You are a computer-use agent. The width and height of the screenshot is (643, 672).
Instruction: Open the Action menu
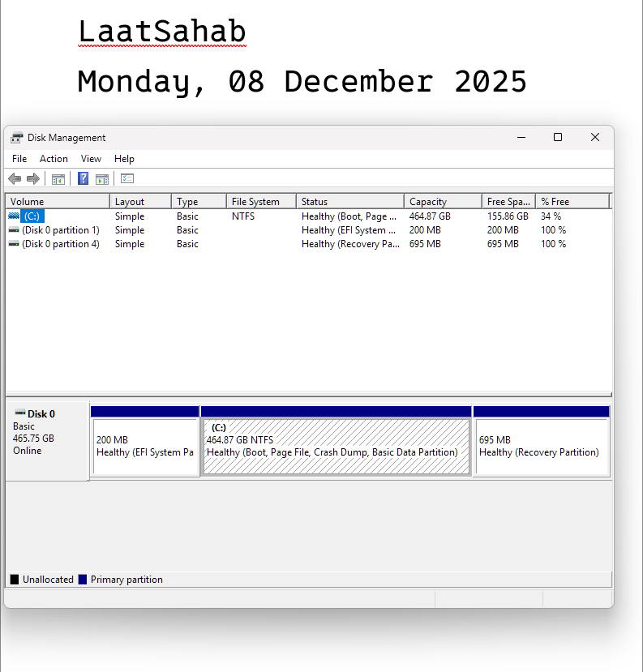point(54,159)
